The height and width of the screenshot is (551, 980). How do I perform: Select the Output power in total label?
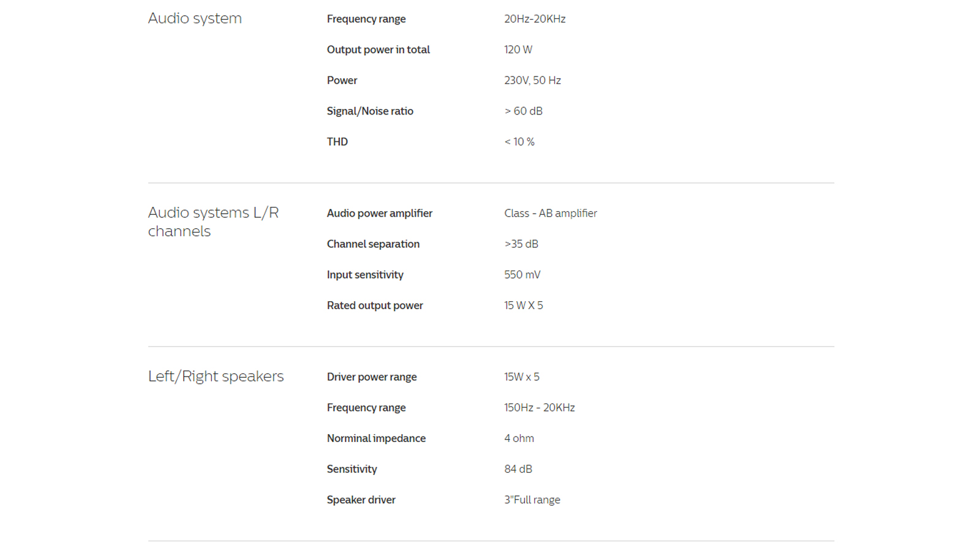pyautogui.click(x=378, y=50)
